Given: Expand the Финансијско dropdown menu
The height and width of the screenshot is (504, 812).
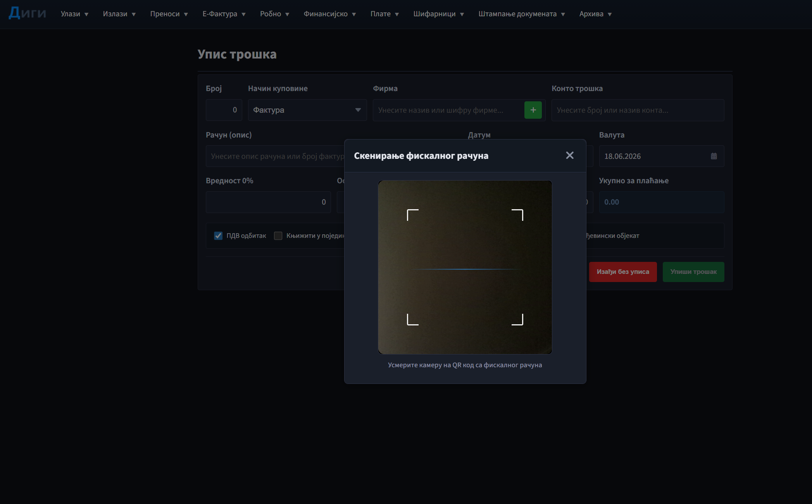Looking at the screenshot, I should tap(330, 14).
